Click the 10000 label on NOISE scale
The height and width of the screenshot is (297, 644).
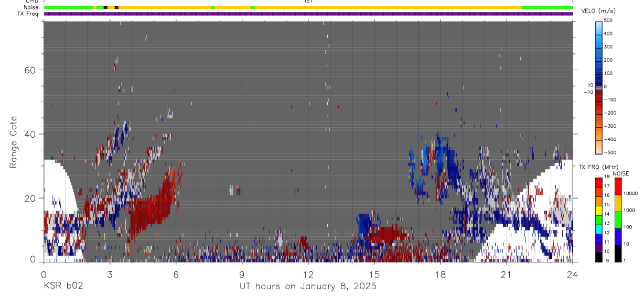(x=630, y=193)
